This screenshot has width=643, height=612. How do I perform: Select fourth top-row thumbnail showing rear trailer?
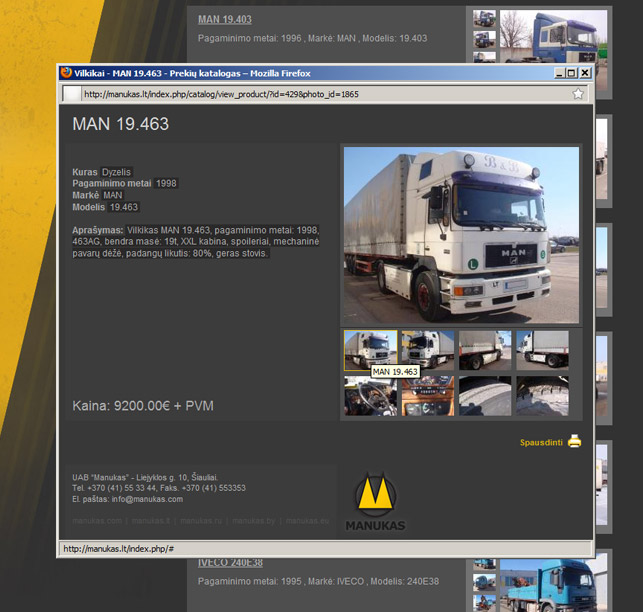coord(542,351)
